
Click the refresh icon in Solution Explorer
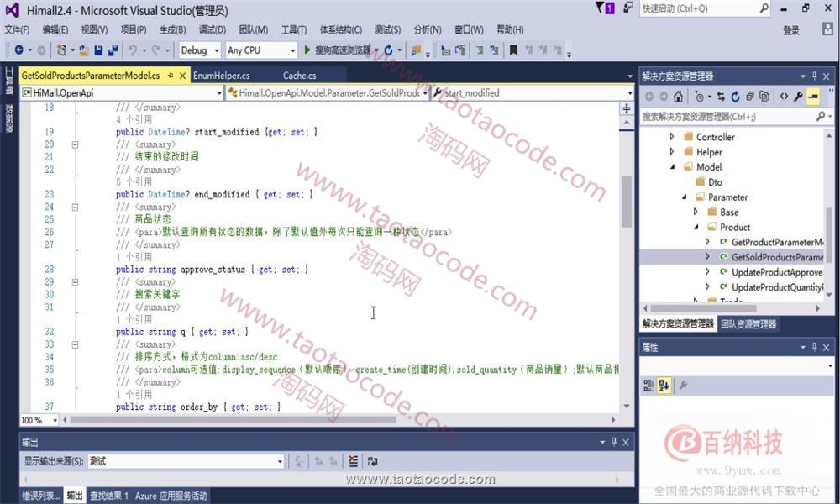pyautogui.click(x=735, y=97)
